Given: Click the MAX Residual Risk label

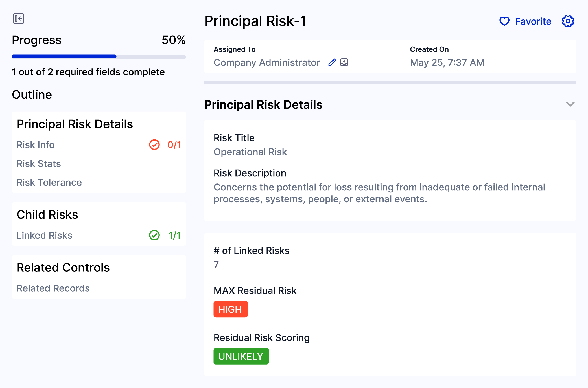Looking at the screenshot, I should (255, 291).
